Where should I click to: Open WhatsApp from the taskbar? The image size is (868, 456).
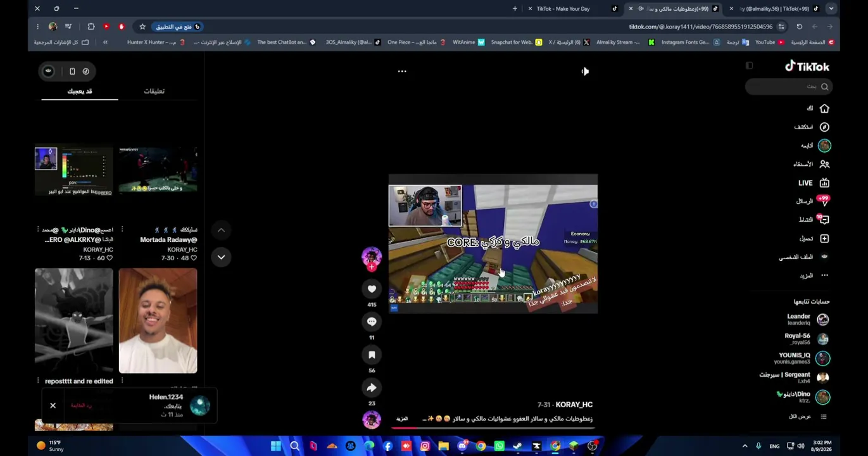coord(500,446)
